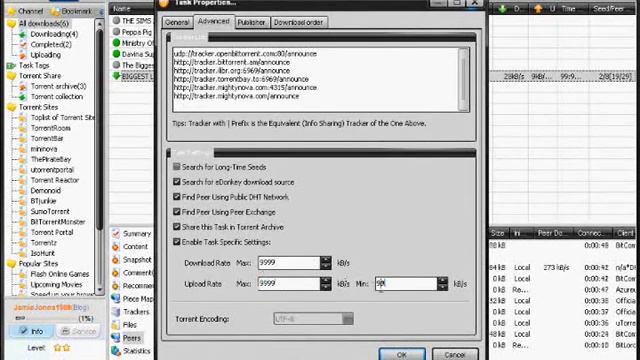The height and width of the screenshot is (360, 640).
Task: Click the orange upload column header icon
Action: pyautogui.click(x=538, y=9)
